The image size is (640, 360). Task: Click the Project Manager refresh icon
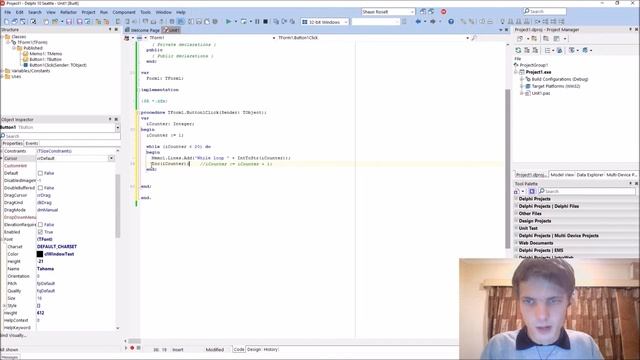click(x=518, y=50)
